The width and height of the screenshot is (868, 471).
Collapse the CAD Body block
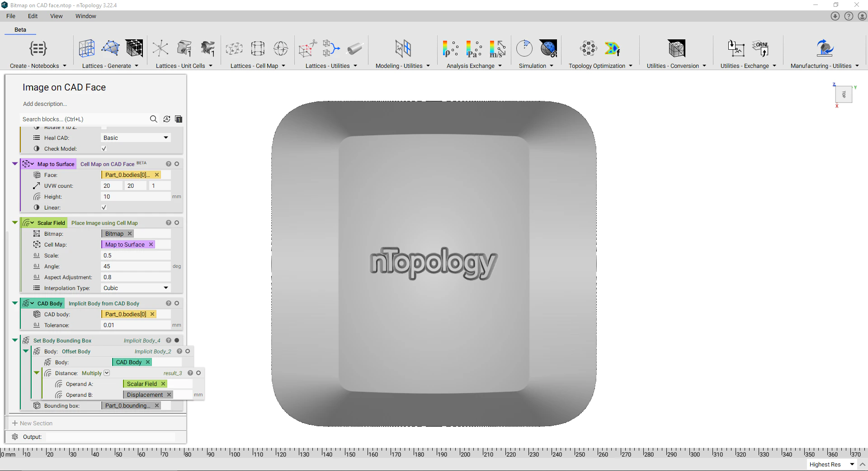tap(15, 303)
